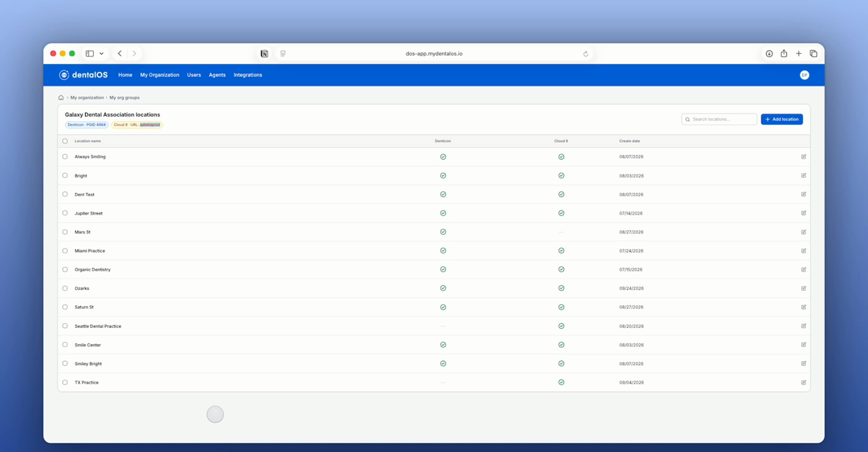Open the Notion extension icon
Screen dimensions: 868x452
point(264,54)
